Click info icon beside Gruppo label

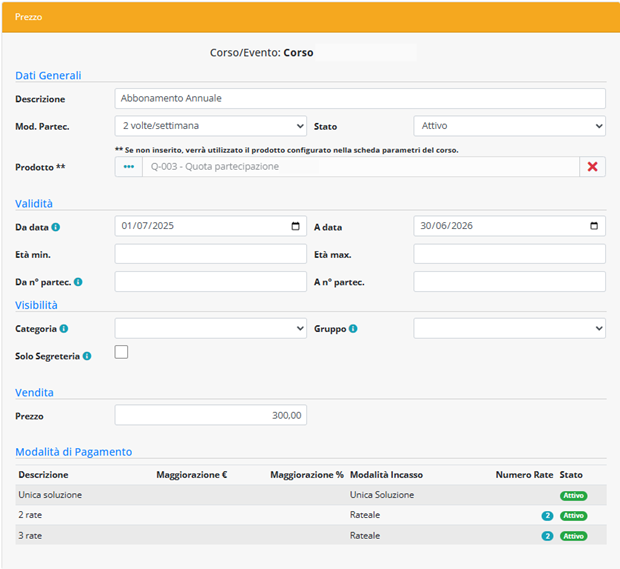click(353, 328)
